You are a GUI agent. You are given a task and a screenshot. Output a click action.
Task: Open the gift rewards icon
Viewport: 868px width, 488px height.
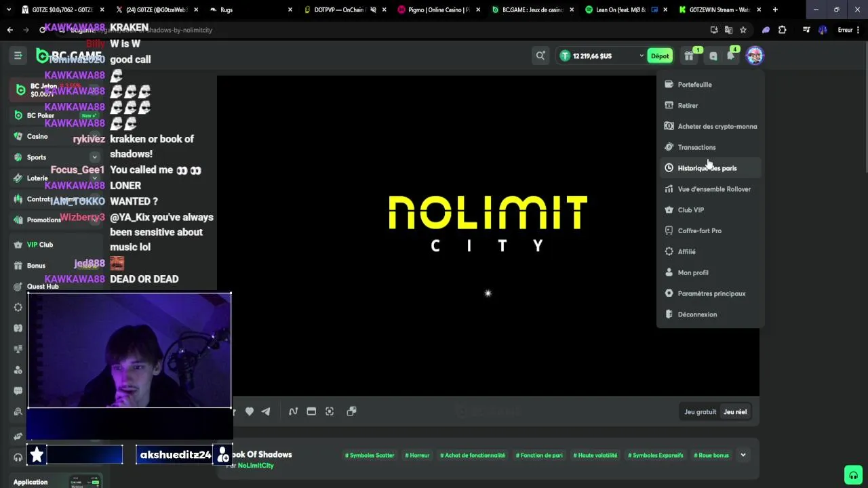pos(689,56)
